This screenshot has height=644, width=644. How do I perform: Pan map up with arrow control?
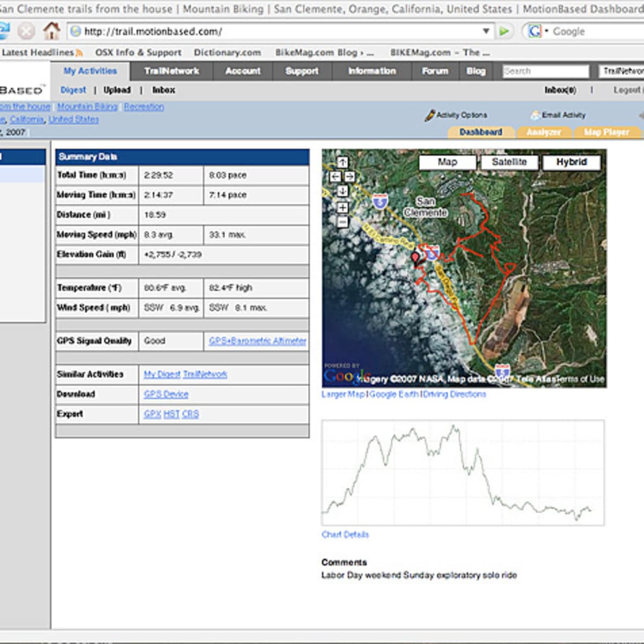coord(342,162)
